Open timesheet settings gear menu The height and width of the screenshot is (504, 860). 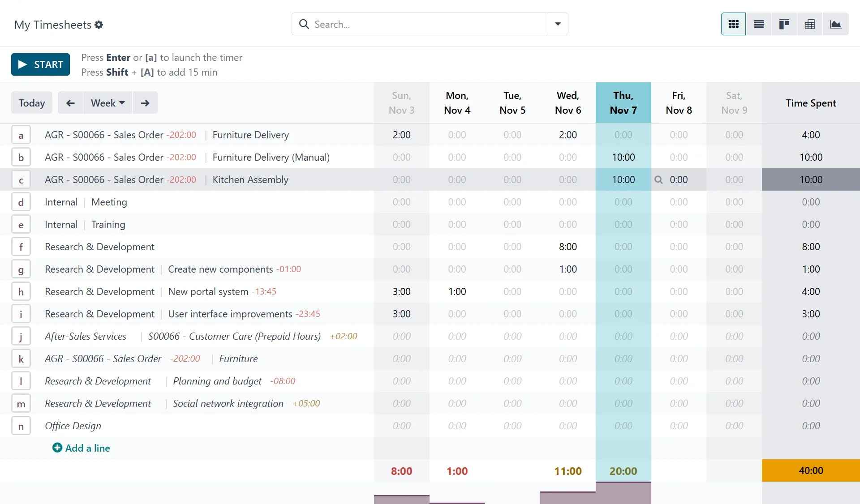tap(99, 25)
